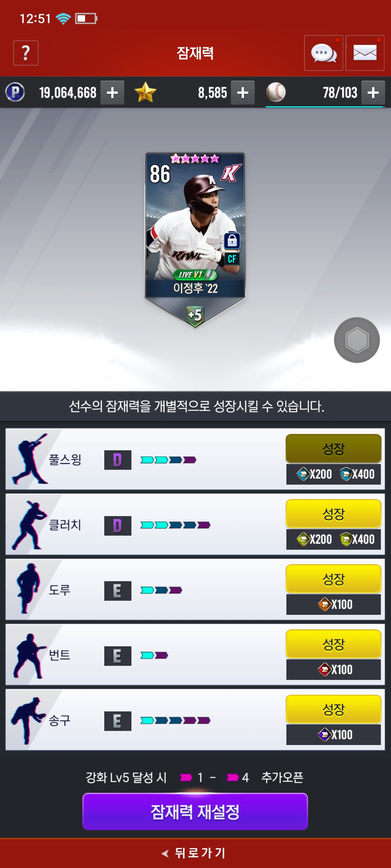
Task: Grow the 클러치 potential with 성장
Action: tap(333, 514)
